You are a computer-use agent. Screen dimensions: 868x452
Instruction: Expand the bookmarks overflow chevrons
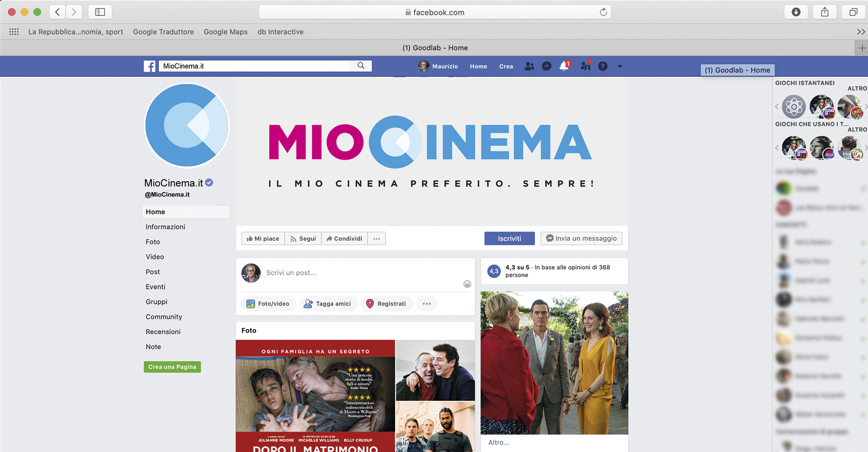[861, 32]
